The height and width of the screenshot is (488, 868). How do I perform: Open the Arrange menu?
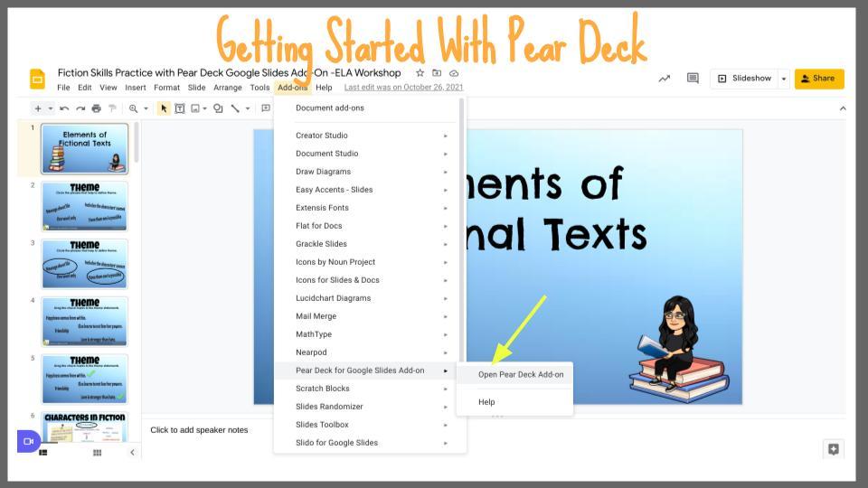[228, 88]
